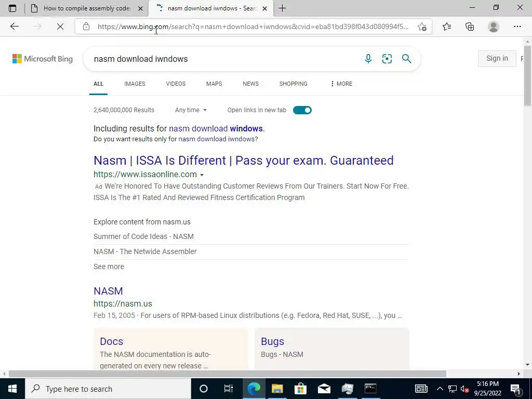The width and height of the screenshot is (532, 399).
Task: Start visual search with camera icon
Action: coord(387,59)
